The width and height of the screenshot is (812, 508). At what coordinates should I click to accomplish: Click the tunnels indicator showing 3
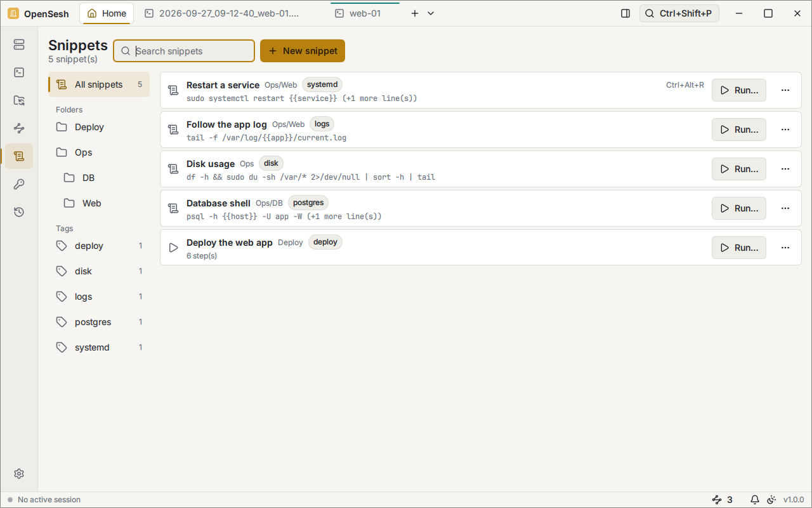(723, 500)
